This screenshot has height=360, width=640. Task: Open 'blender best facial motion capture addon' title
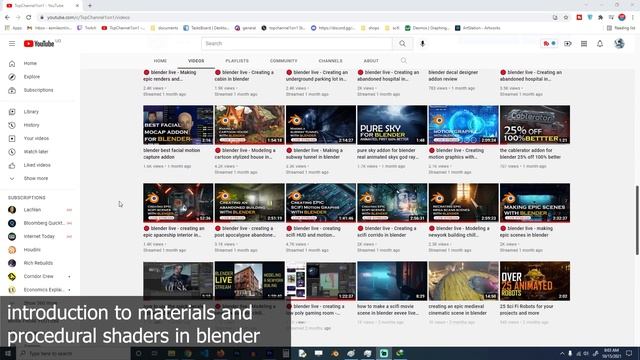pyautogui.click(x=171, y=154)
